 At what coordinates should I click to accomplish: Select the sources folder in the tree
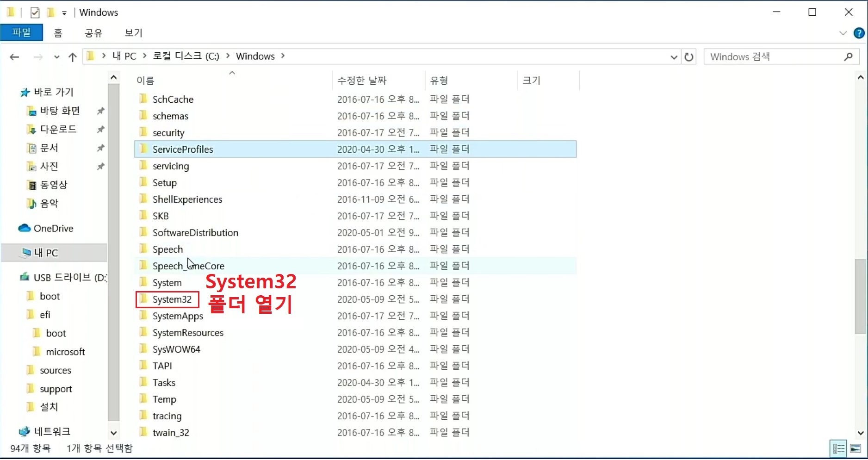coord(55,370)
